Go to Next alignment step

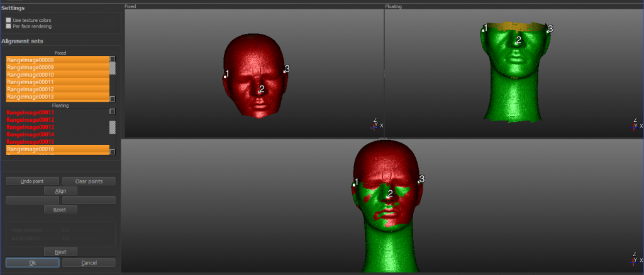(60, 252)
